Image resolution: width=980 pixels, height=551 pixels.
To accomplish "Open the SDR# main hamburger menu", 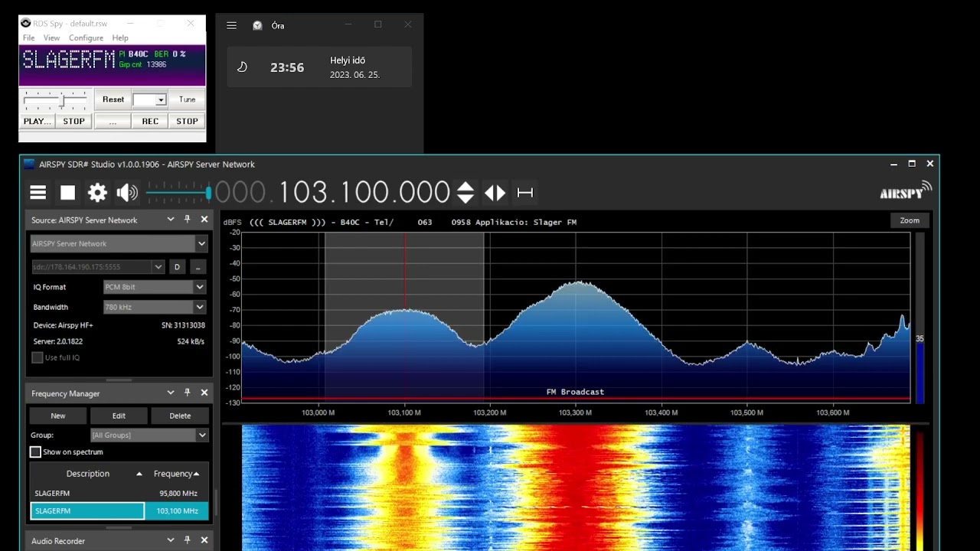I will click(38, 193).
